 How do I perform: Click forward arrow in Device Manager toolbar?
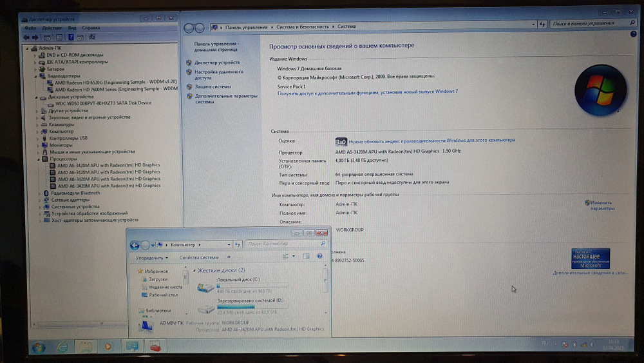(x=35, y=37)
